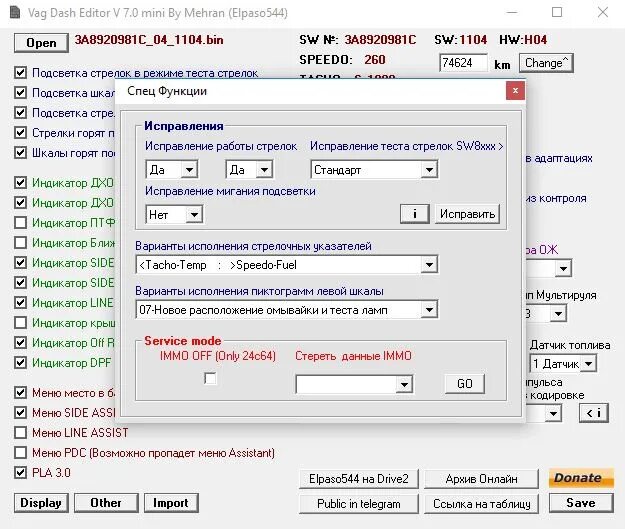The width and height of the screenshot is (625, 529).
Task: Toggle the Подсветка шкал checkbox
Action: (20, 92)
